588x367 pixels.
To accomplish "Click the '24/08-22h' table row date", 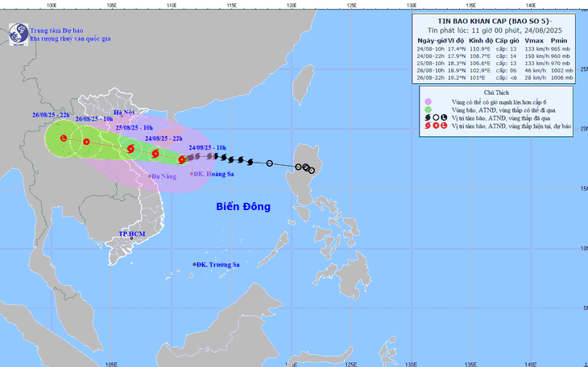I will coord(431,56).
